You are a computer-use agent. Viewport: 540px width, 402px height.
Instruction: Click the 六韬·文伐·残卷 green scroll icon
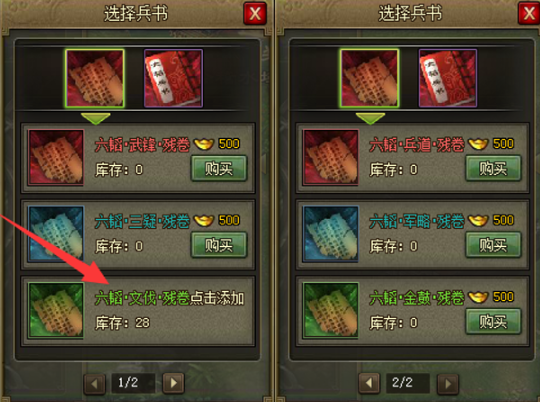[x=56, y=310]
